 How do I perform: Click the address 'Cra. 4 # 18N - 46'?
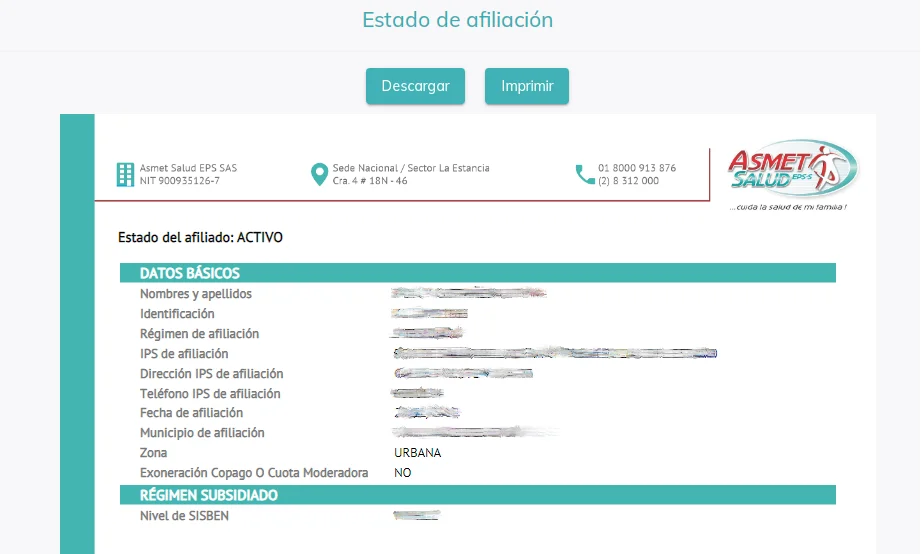[x=370, y=181]
